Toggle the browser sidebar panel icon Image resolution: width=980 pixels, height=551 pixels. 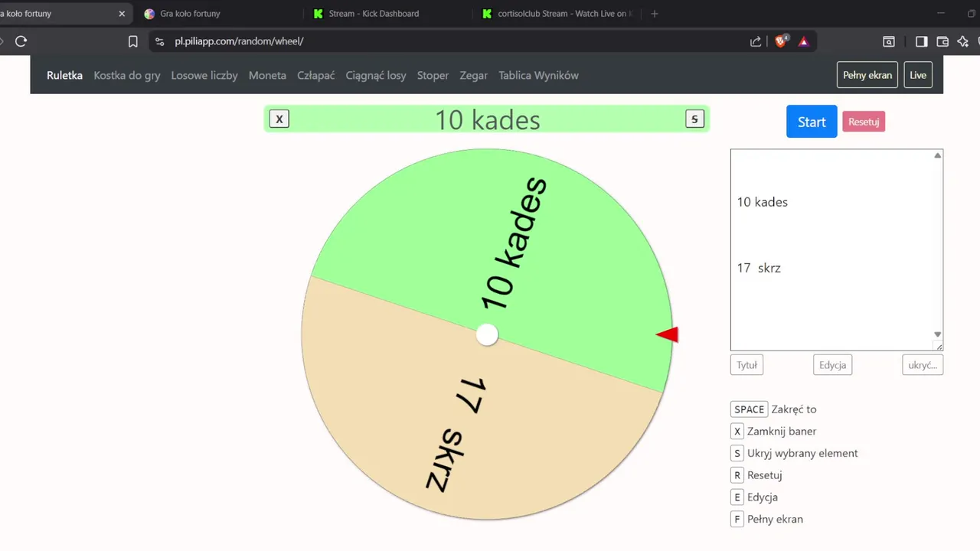(922, 41)
